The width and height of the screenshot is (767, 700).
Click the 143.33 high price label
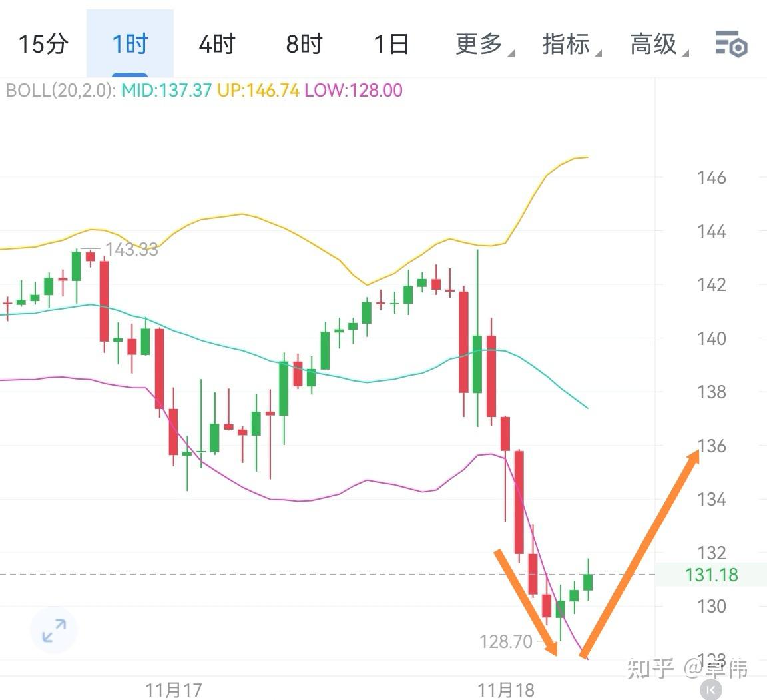(x=132, y=250)
